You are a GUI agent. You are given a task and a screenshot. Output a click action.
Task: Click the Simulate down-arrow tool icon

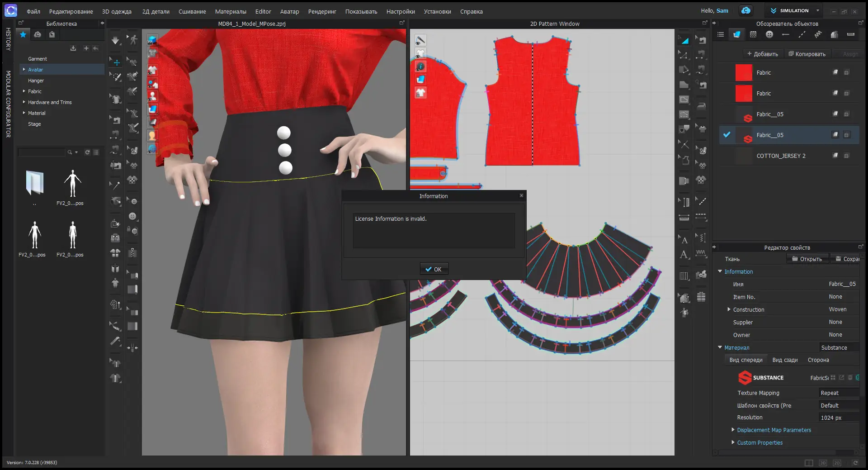click(x=115, y=41)
